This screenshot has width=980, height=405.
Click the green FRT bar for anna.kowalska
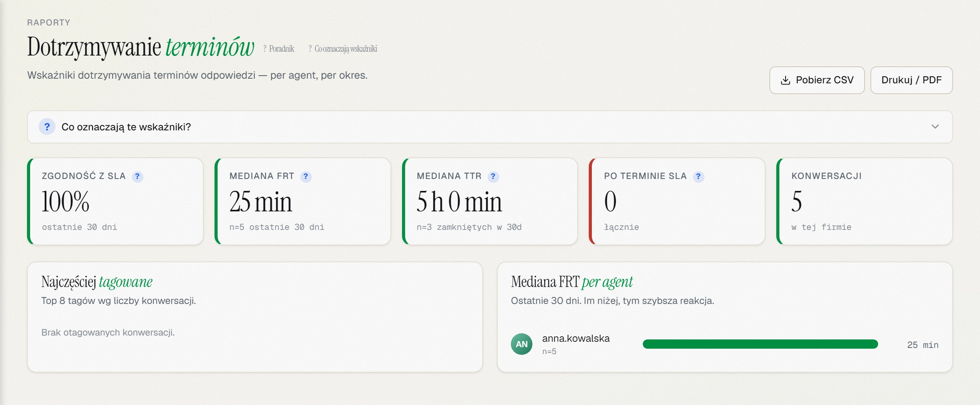[760, 344]
